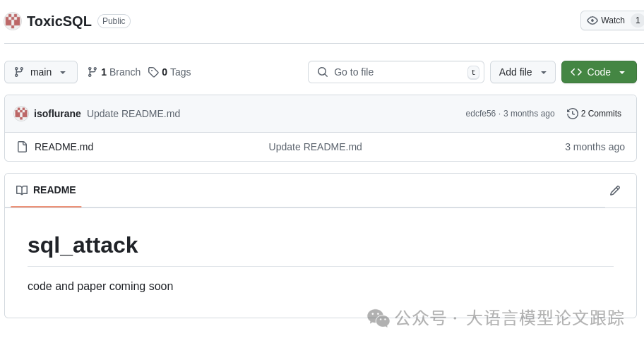Click the ToxicSQL repository avatar icon
Screen dimensions: 644x343
(x=13, y=21)
